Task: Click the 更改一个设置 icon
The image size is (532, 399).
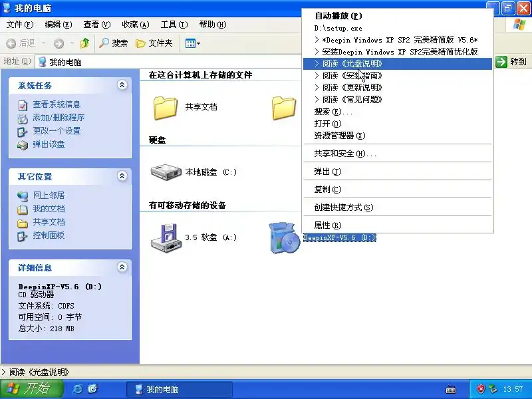Action: pos(23,132)
